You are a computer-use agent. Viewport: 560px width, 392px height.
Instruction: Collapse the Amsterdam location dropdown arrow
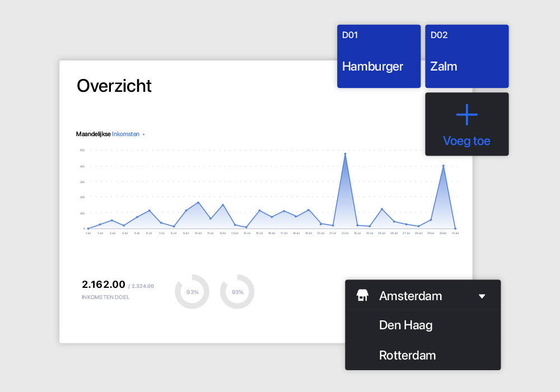482,296
